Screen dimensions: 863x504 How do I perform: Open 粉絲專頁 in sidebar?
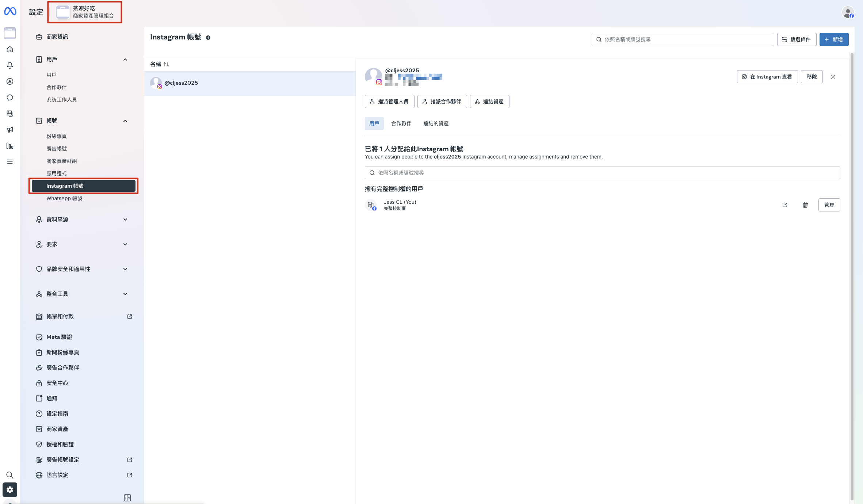(x=57, y=136)
